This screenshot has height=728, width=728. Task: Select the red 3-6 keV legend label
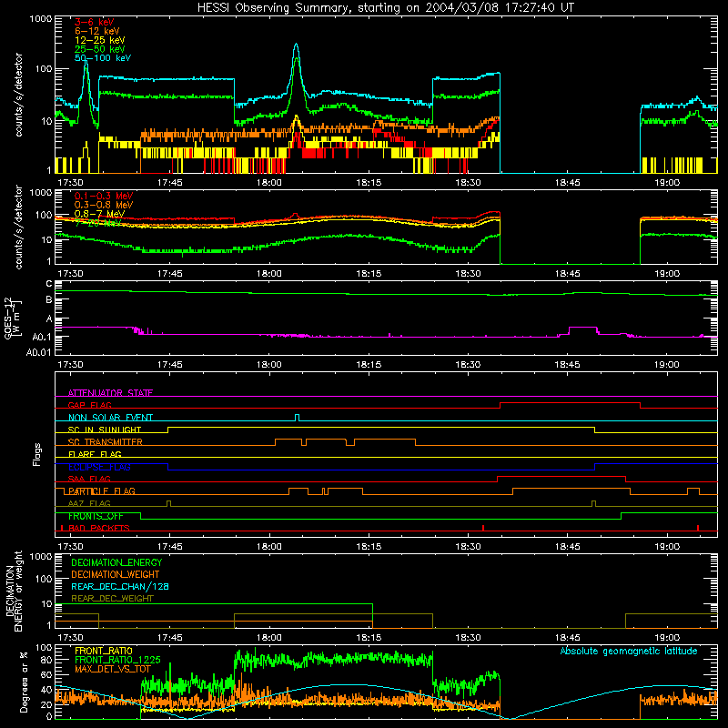[95, 22]
